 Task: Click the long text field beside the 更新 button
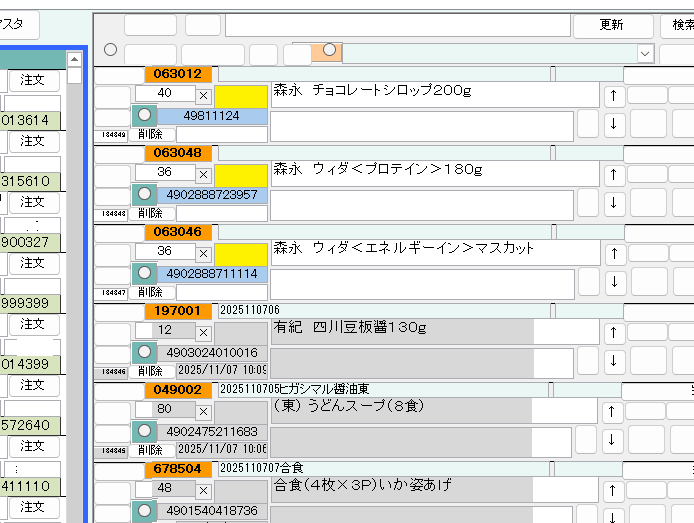point(397,25)
